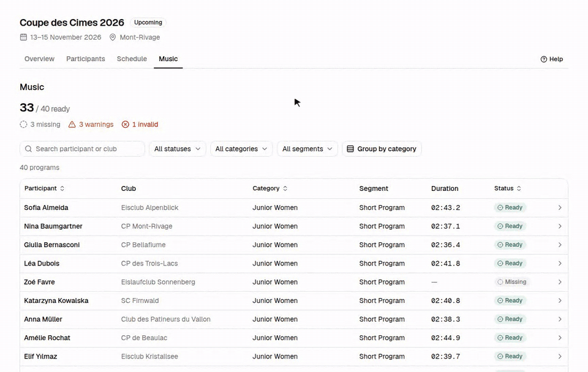Screen dimensions: 588x372
Task: Click the missing status circle icon
Action: [23, 124]
